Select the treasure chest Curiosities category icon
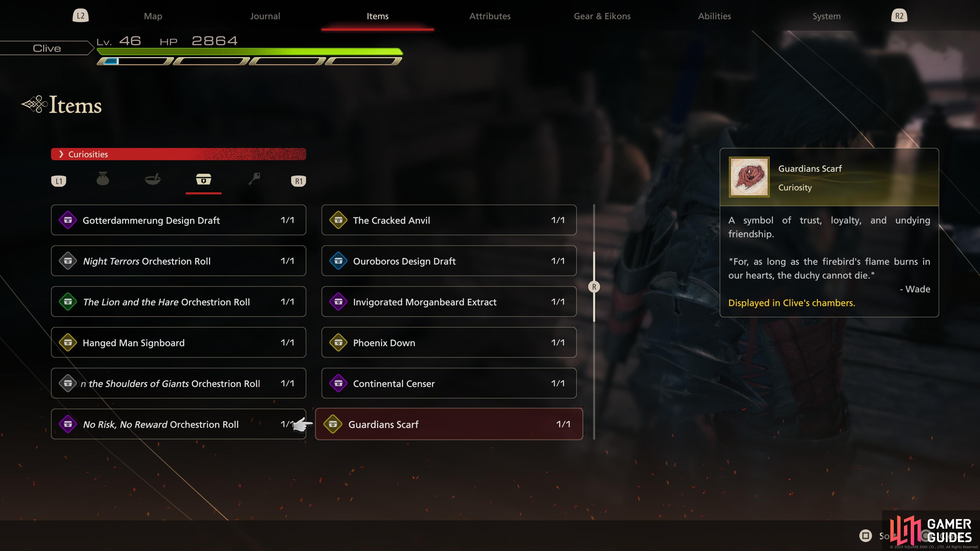Screen dimensions: 980x551 point(204,179)
